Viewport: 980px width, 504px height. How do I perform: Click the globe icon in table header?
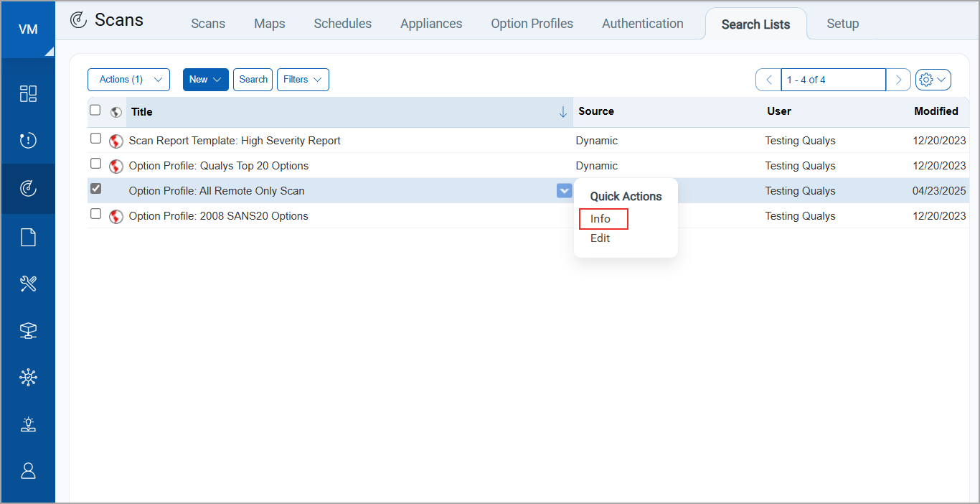pyautogui.click(x=116, y=112)
